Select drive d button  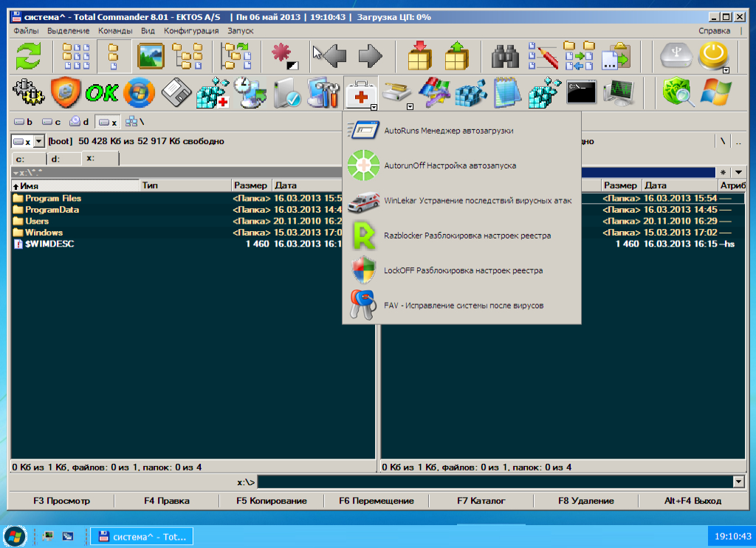pos(80,122)
